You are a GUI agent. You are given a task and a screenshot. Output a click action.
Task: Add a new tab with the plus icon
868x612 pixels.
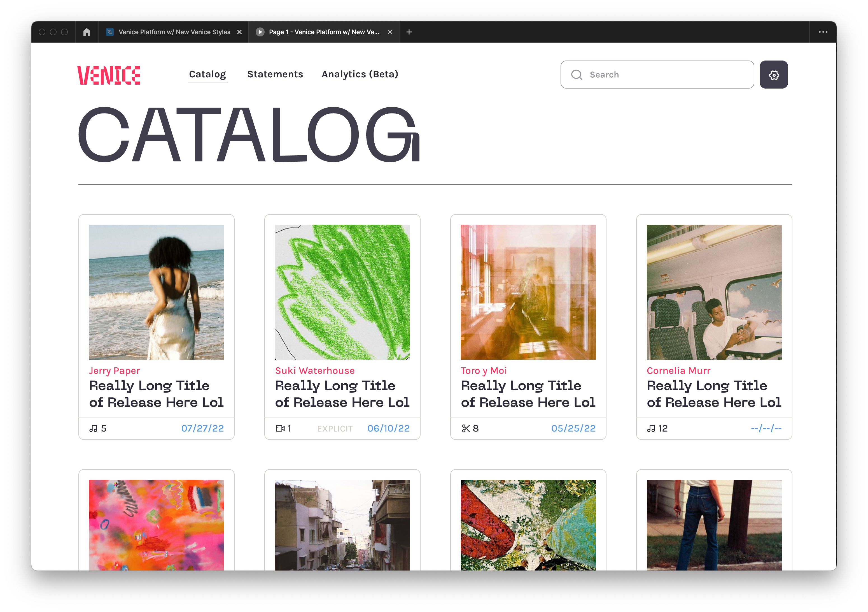coord(409,32)
